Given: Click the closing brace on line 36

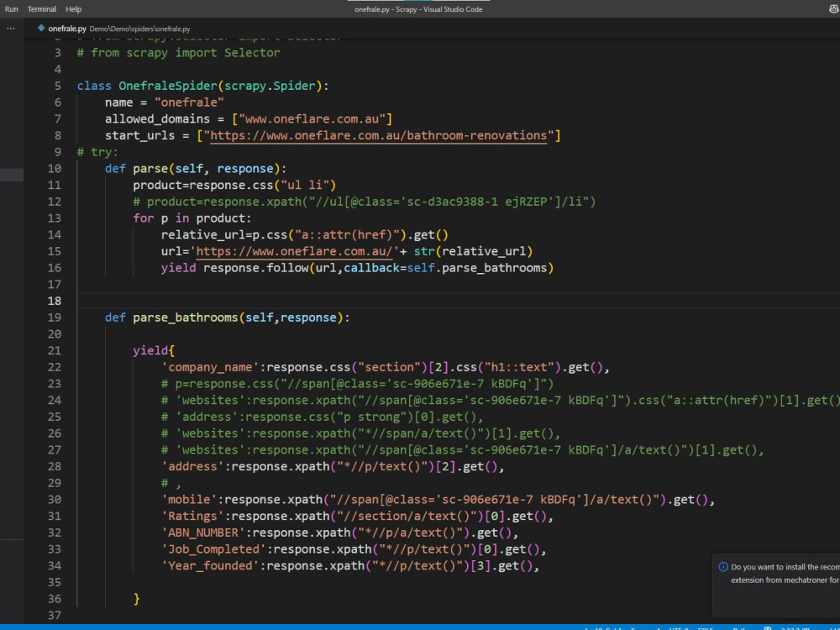Looking at the screenshot, I should 137,599.
